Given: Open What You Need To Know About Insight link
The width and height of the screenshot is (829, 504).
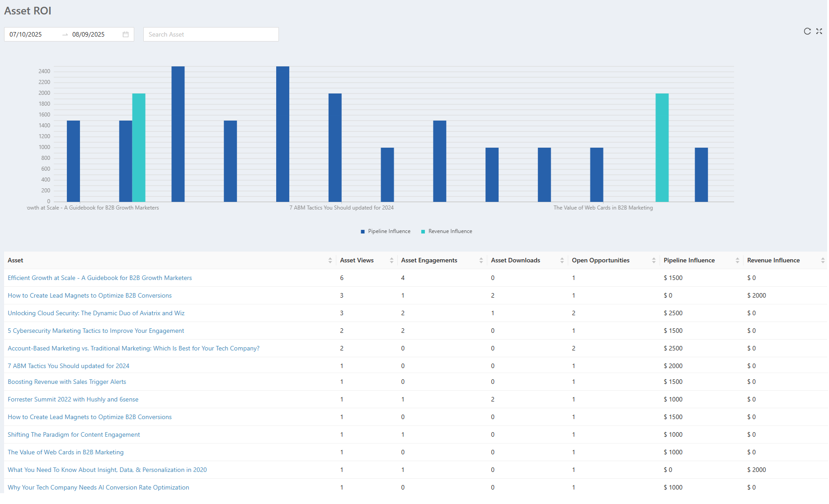Looking at the screenshot, I should [x=108, y=470].
